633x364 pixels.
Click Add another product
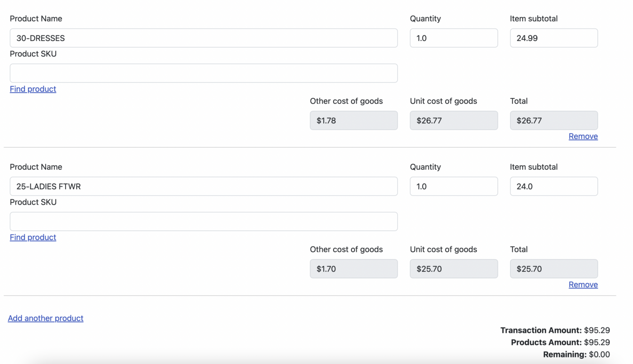point(45,318)
